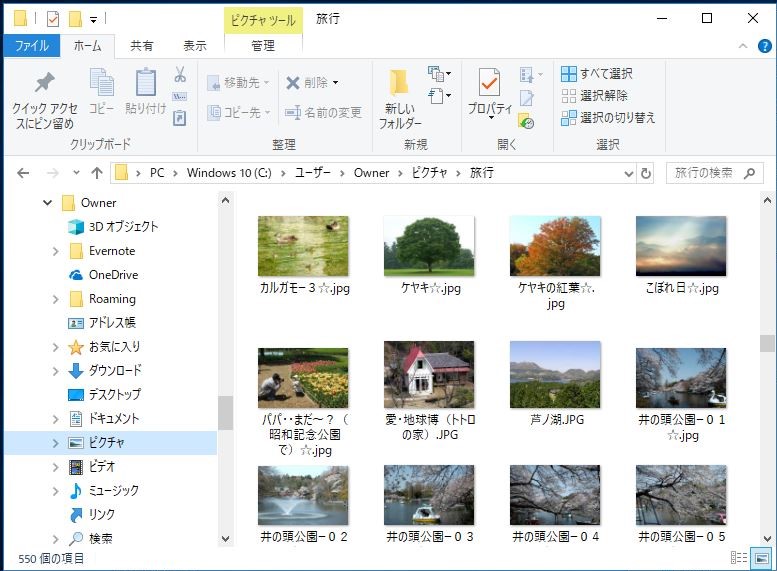
Task: Click Invert Selection (選択の切り替え)
Action: click(608, 118)
